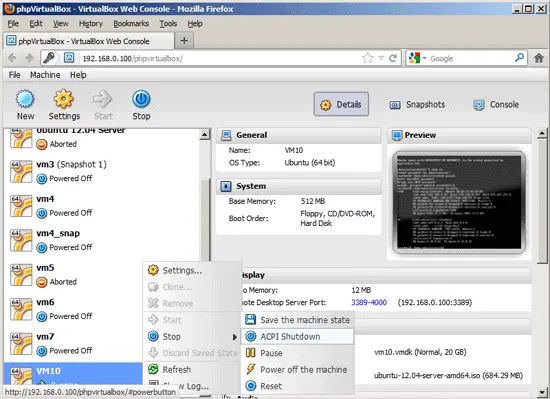Image resolution: width=550 pixels, height=399 pixels.
Task: Bookmark page with the star icon
Action: click(367, 58)
